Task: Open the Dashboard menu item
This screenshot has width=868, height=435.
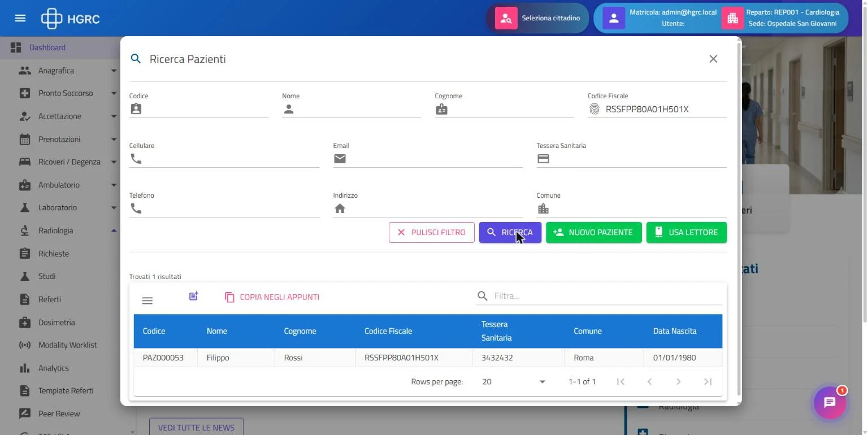Action: point(60,47)
